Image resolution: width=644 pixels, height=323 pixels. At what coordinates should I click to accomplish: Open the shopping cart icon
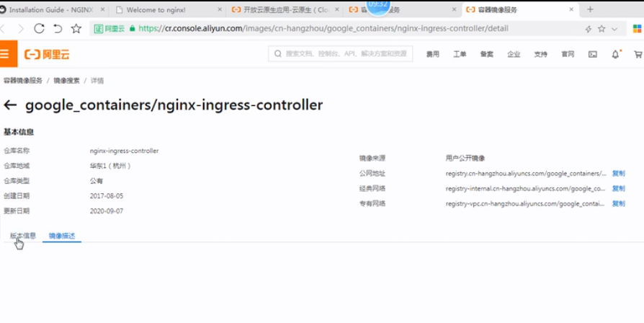coord(638,54)
